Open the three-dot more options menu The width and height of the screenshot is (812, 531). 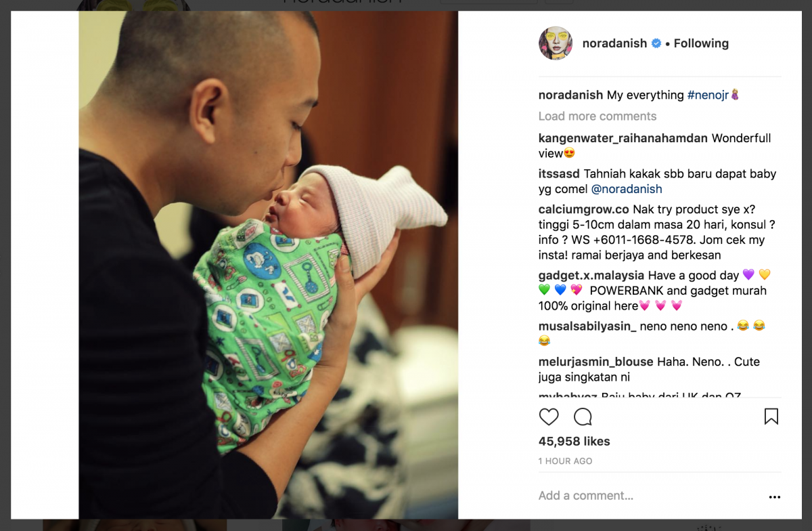click(x=775, y=497)
